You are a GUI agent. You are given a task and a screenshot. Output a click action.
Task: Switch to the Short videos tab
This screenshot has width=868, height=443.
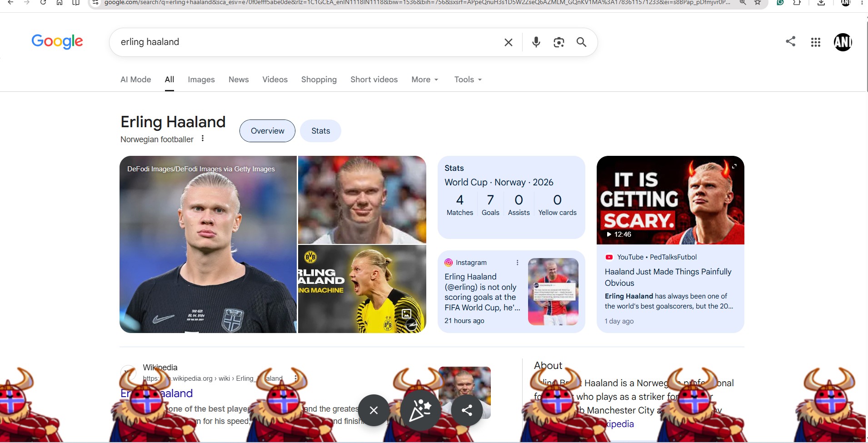point(374,80)
